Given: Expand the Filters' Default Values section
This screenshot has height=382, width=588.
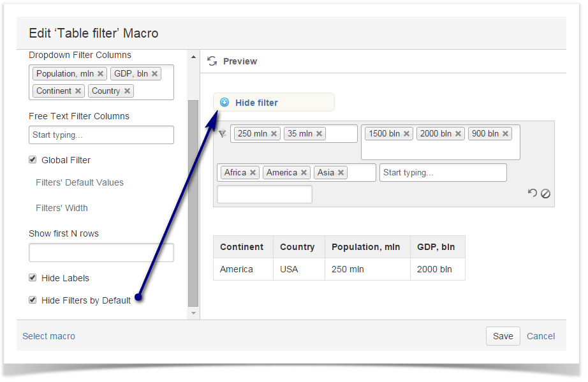Looking at the screenshot, I should tap(80, 182).
